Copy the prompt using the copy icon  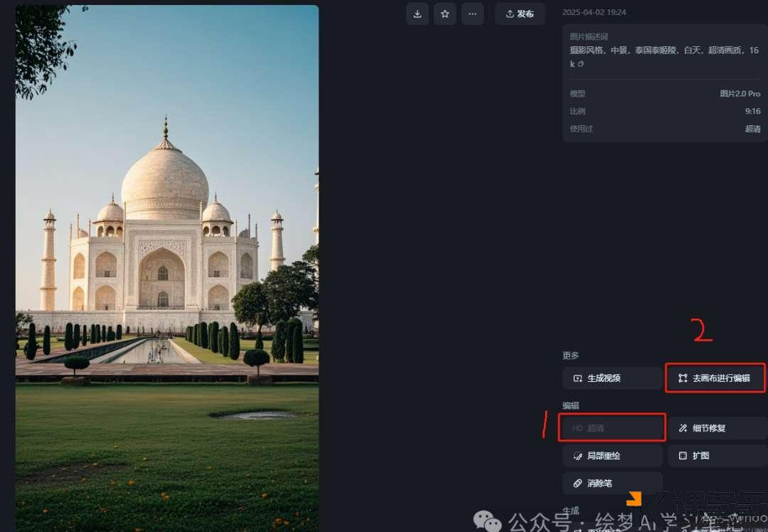[581, 64]
